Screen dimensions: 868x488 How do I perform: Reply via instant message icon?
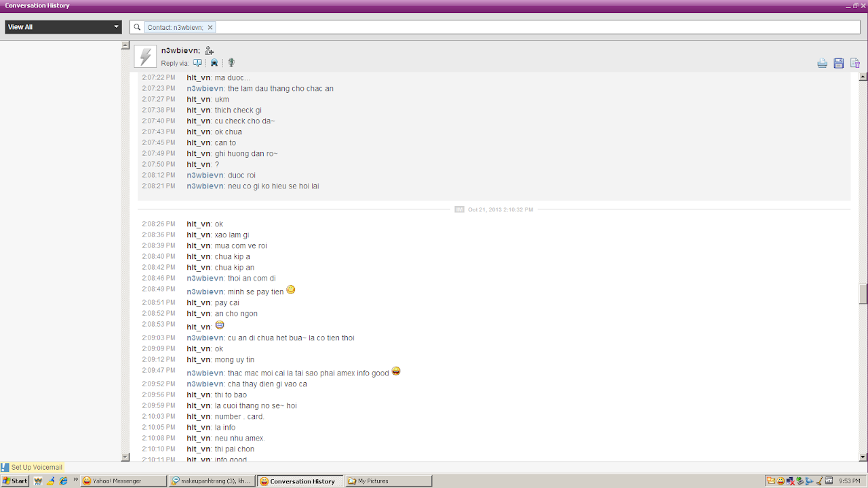coord(197,63)
